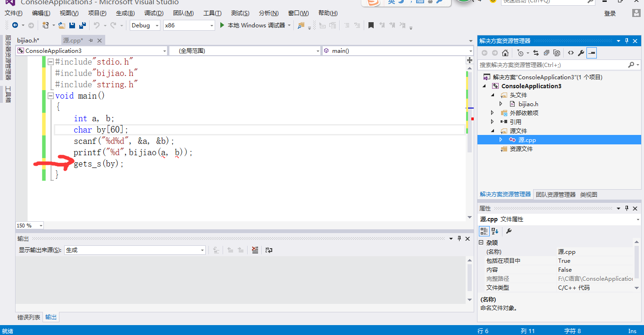
Task: Expand the 引用 tree node
Action: (x=493, y=122)
